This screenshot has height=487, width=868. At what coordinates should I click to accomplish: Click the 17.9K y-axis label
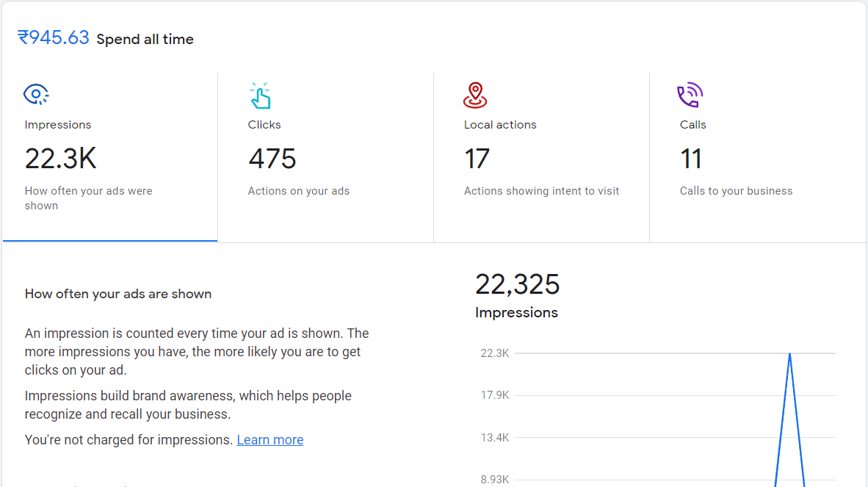[x=494, y=395]
